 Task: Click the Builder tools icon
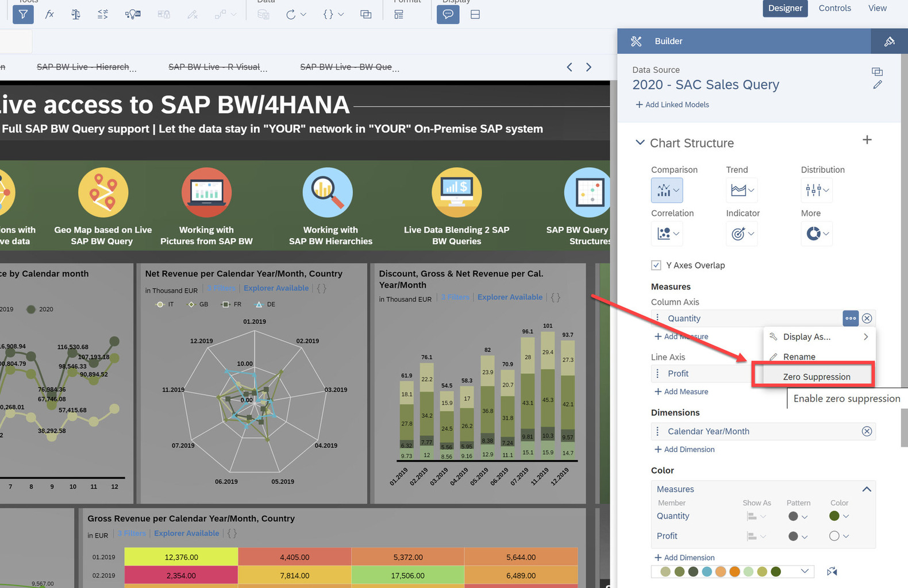pos(636,41)
